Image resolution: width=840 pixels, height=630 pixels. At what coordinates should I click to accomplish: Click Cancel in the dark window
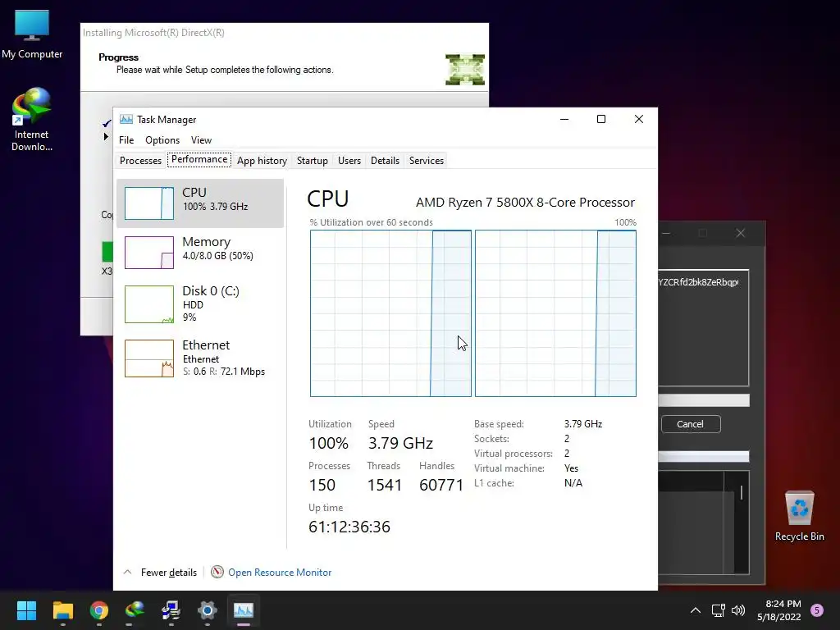tap(691, 424)
